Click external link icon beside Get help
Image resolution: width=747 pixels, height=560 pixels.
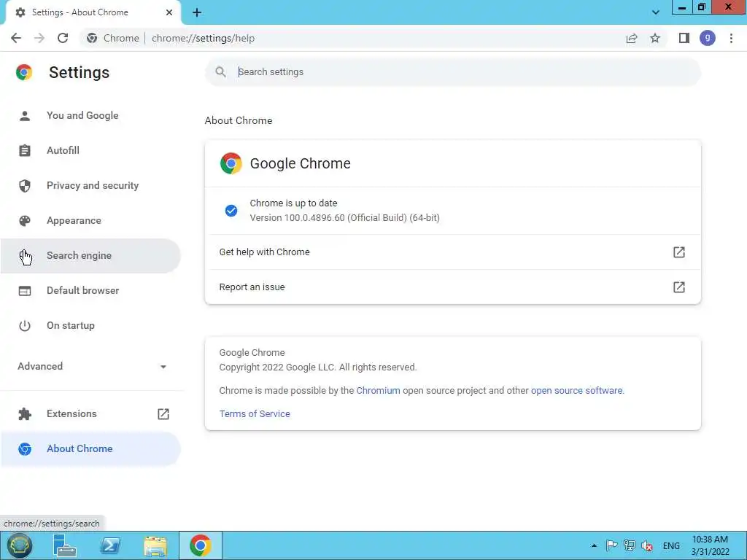click(x=679, y=252)
